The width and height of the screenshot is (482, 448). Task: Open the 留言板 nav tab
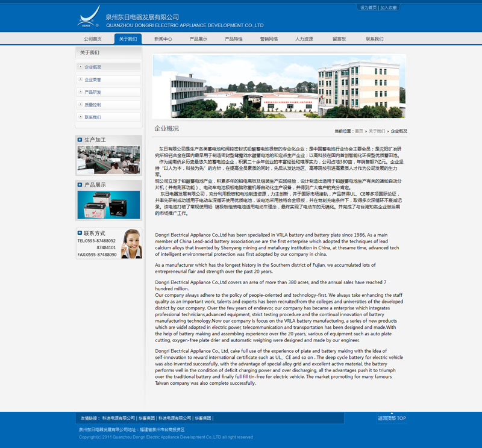click(339, 39)
